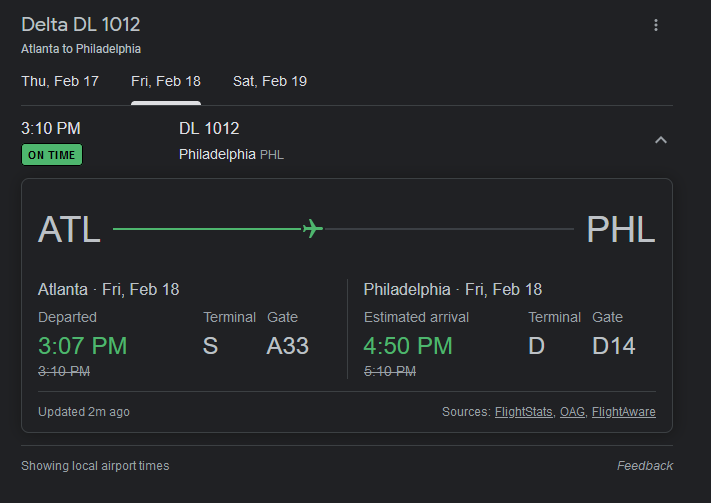
Task: Open the FlightAware source link
Action: click(624, 412)
